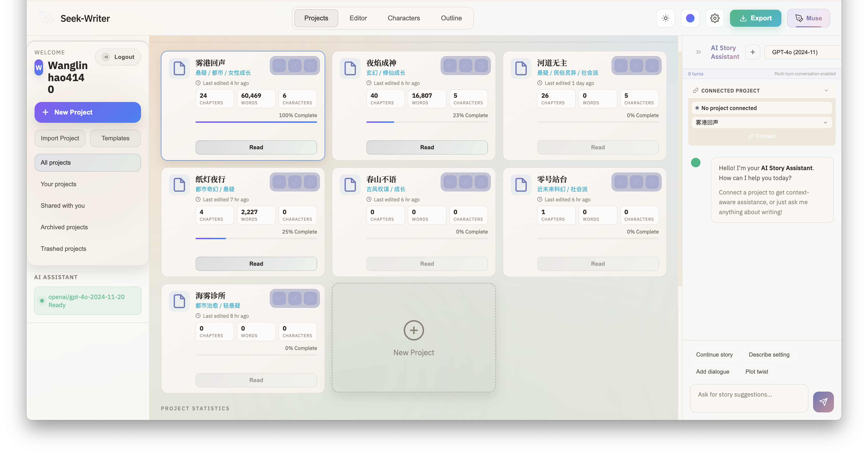Show Archived projects
868x455 pixels.
pos(88,227)
